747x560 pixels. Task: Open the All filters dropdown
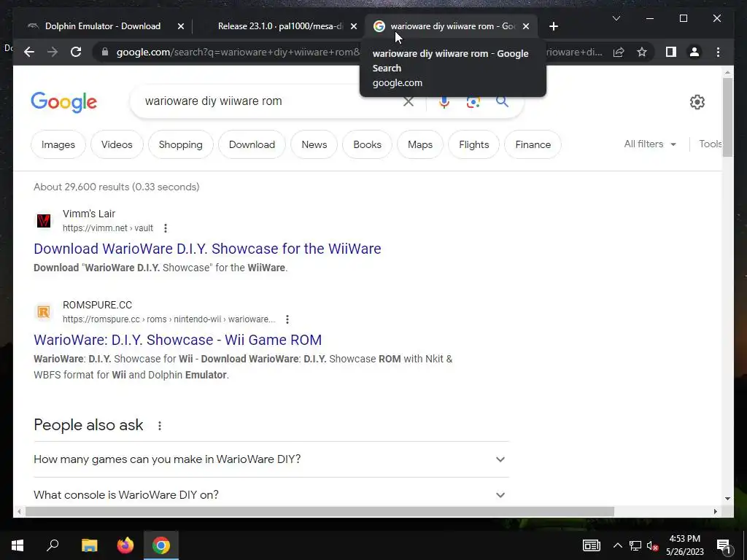point(650,144)
